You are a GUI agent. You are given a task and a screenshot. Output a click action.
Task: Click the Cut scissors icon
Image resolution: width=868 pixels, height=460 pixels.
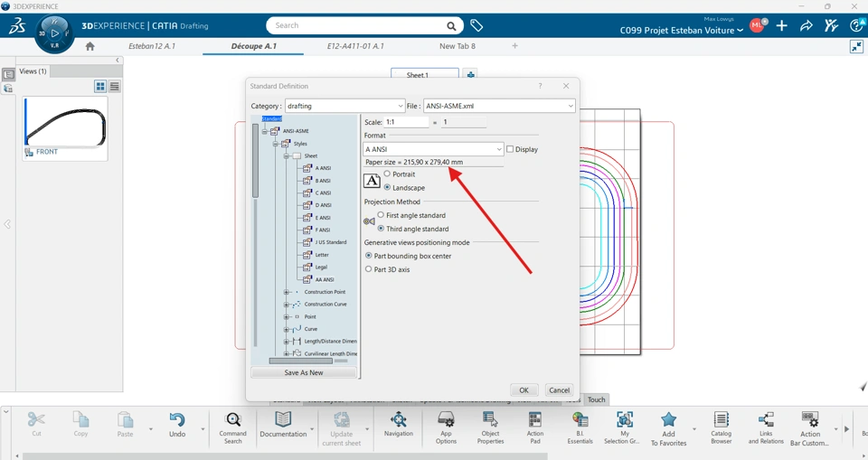(x=36, y=419)
